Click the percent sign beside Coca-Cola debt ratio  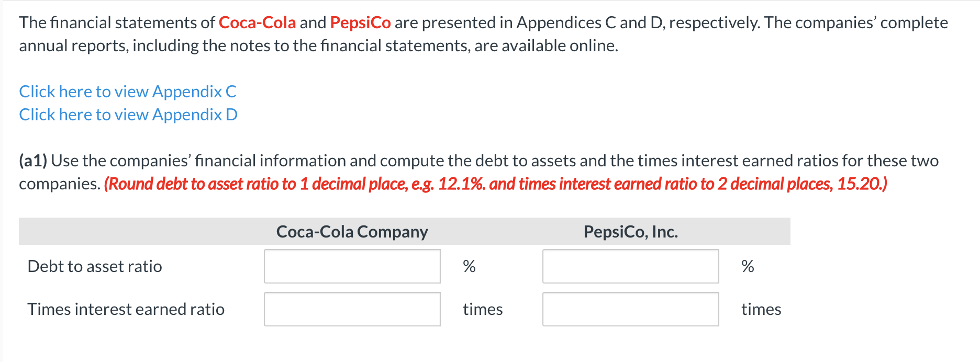(469, 266)
